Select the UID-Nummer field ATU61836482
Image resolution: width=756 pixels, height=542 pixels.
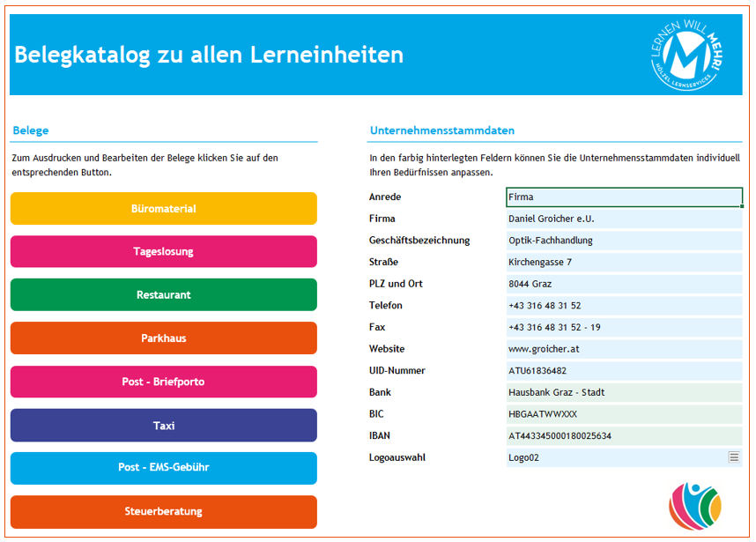pos(624,370)
